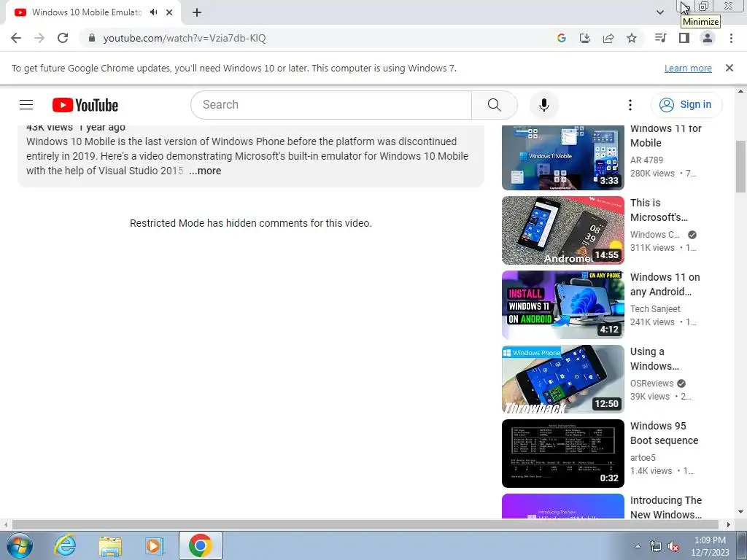Open 'Using a Windows...' video title
The image size is (747, 560).
coord(654,359)
